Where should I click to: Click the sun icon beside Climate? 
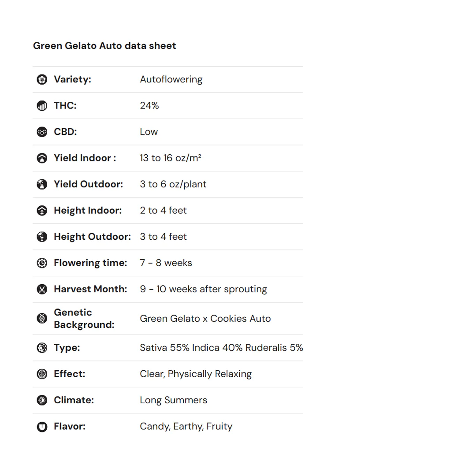(x=42, y=400)
